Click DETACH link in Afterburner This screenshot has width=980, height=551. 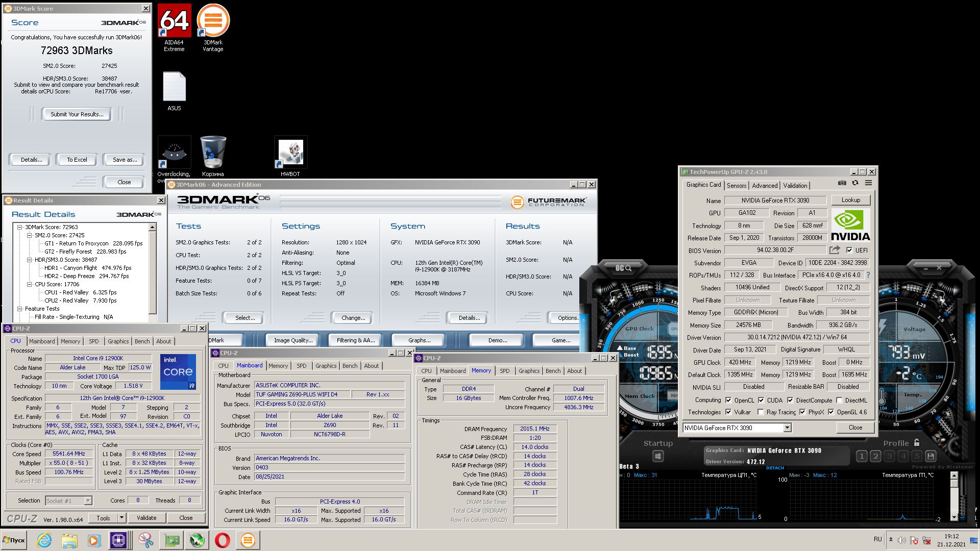[x=775, y=468]
